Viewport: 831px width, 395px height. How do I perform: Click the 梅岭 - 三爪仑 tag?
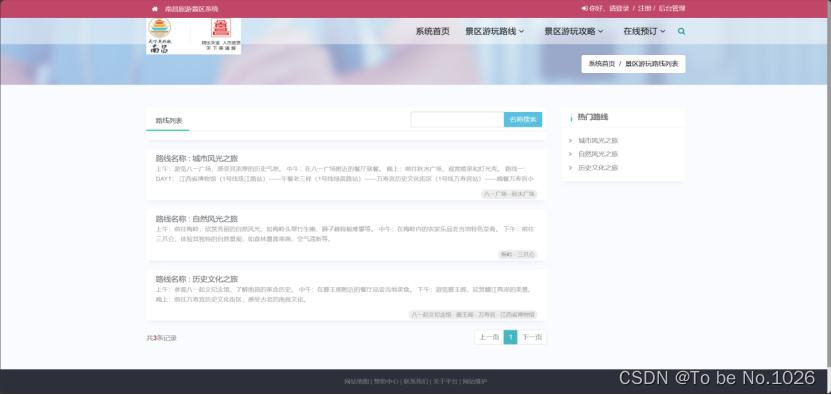(518, 254)
